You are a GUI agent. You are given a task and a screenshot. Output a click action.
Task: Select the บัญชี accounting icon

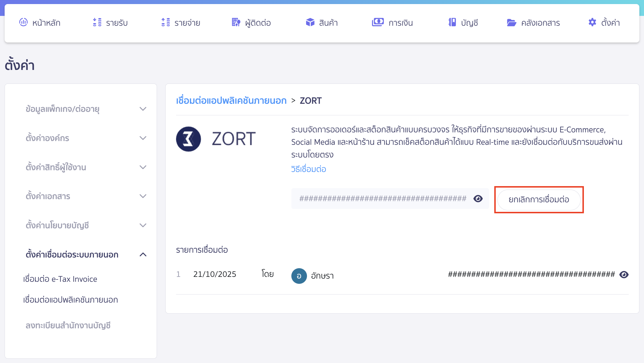pos(452,22)
